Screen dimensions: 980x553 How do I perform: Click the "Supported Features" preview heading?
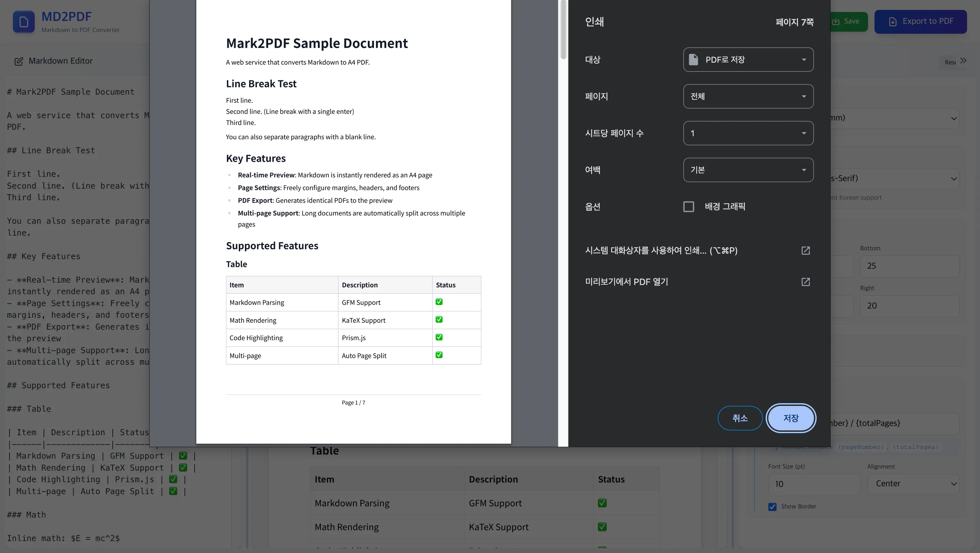[272, 246]
